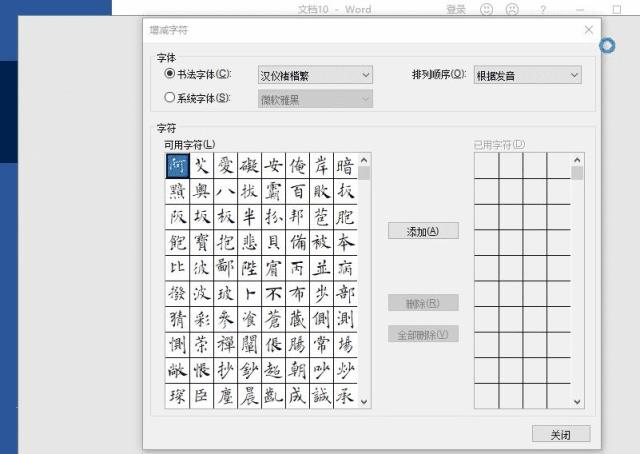Select the calligraphy font radio button
This screenshot has width=640, height=454.
pos(169,73)
